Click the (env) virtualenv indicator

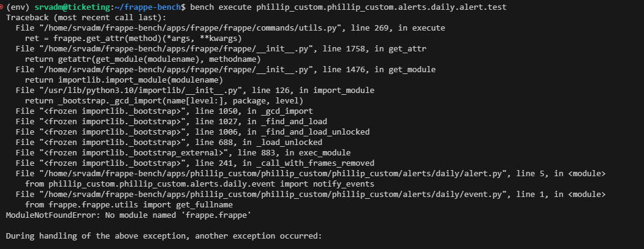coord(18,7)
